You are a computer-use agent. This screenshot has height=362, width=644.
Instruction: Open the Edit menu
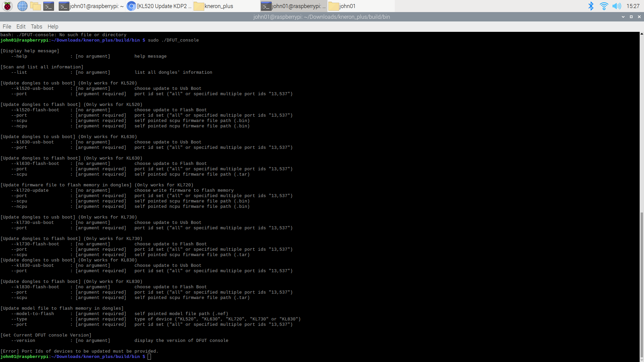(21, 26)
